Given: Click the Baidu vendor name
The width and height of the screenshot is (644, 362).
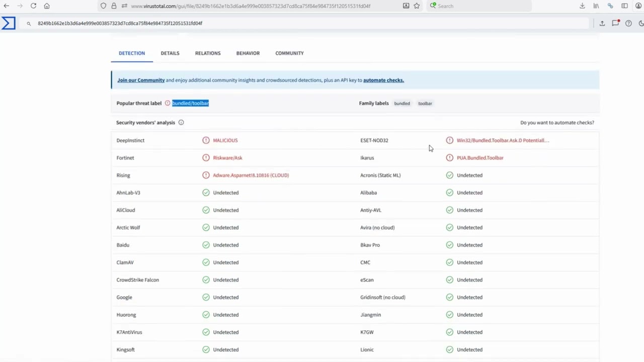Looking at the screenshot, I should 123,245.
